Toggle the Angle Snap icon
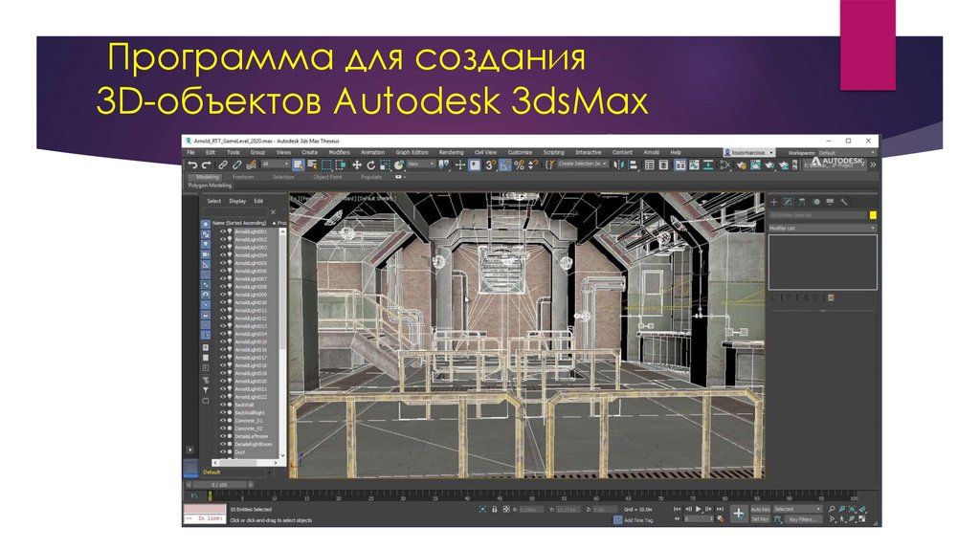Image resolution: width=980 pixels, height=549 pixels. tap(505, 165)
